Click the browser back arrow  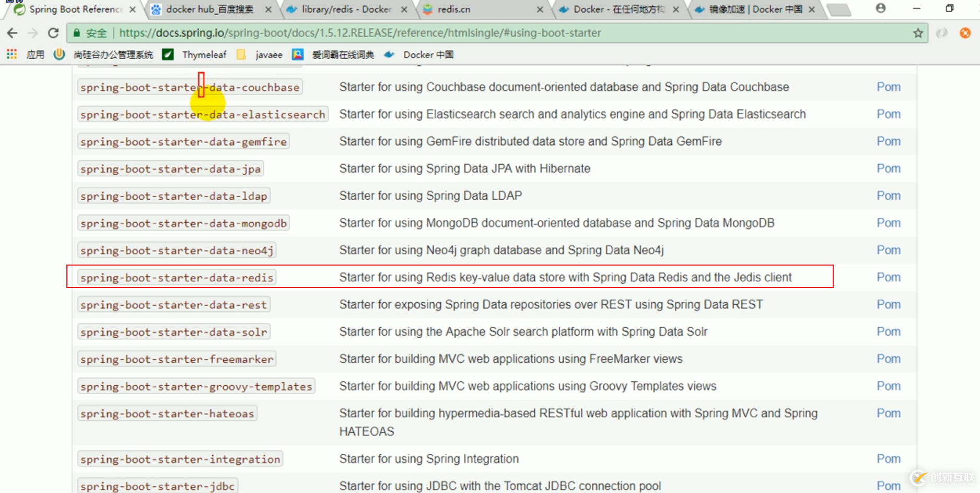(12, 33)
